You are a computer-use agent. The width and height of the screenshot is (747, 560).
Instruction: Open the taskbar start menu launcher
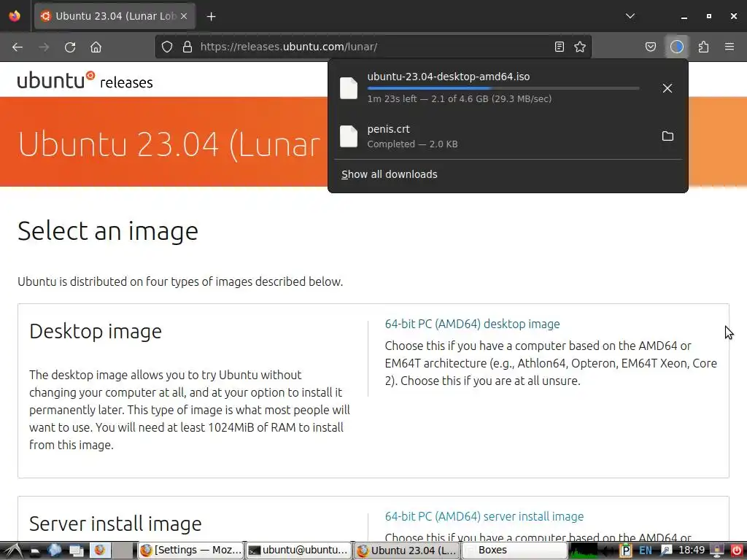pyautogui.click(x=12, y=550)
